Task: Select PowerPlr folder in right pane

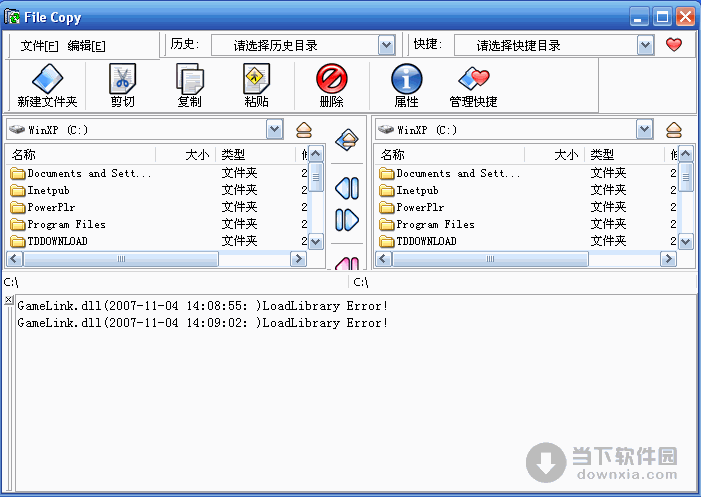Action: coord(420,207)
